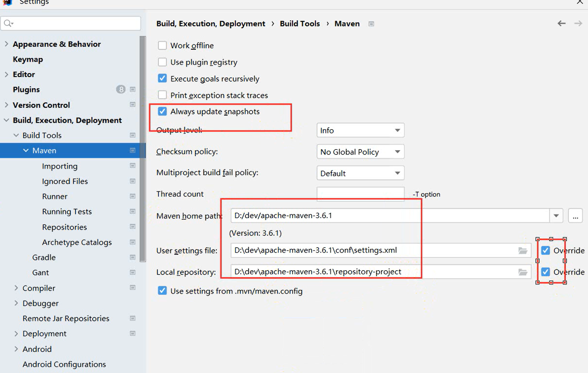Open Multiproject build fail policy dropdown
This screenshot has height=373, width=588.
360,173
